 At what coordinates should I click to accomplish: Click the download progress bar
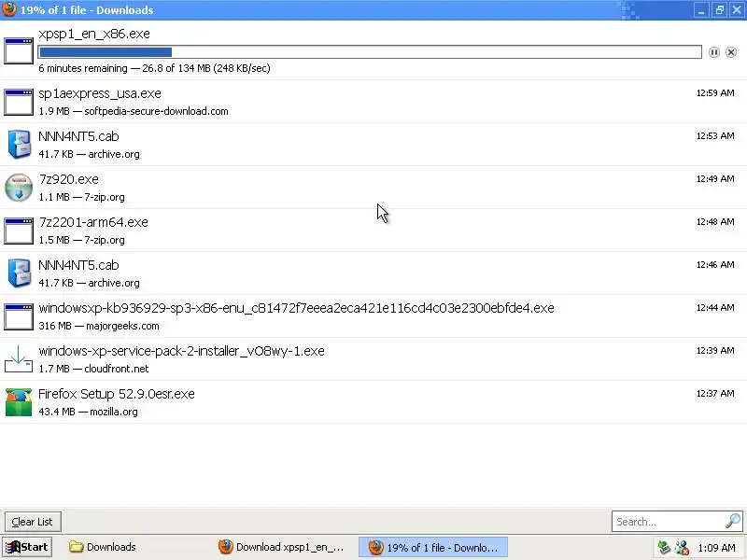[370, 52]
